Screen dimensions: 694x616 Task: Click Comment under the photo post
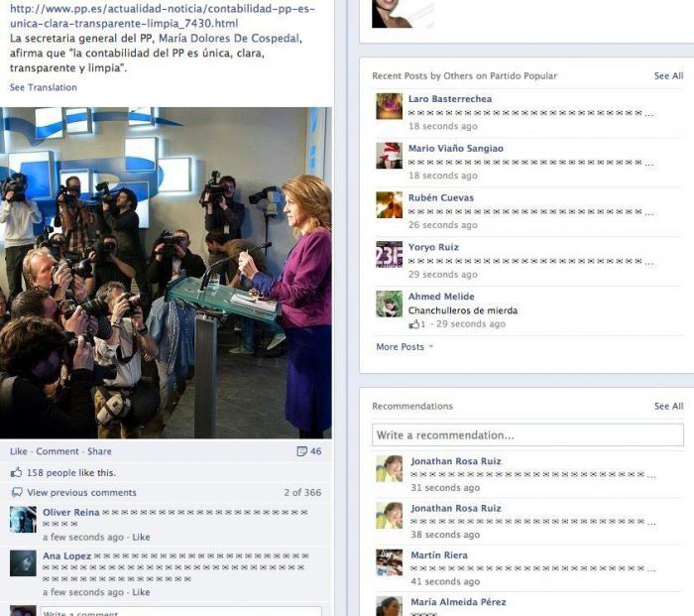click(x=58, y=451)
